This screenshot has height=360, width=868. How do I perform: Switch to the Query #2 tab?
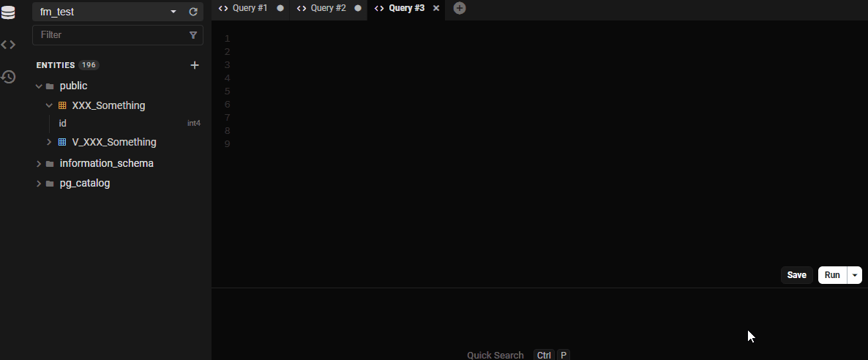328,8
